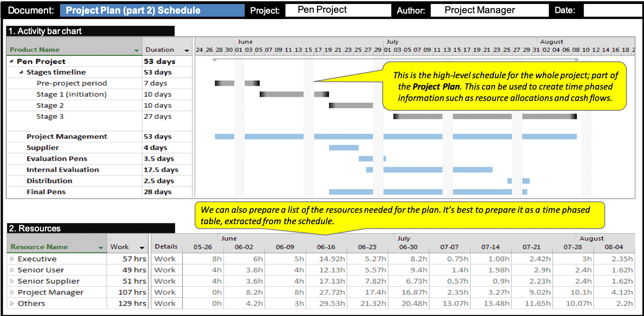This screenshot has height=316, width=644.
Task: Open the Duration column filter dropdown
Action: pyautogui.click(x=188, y=49)
